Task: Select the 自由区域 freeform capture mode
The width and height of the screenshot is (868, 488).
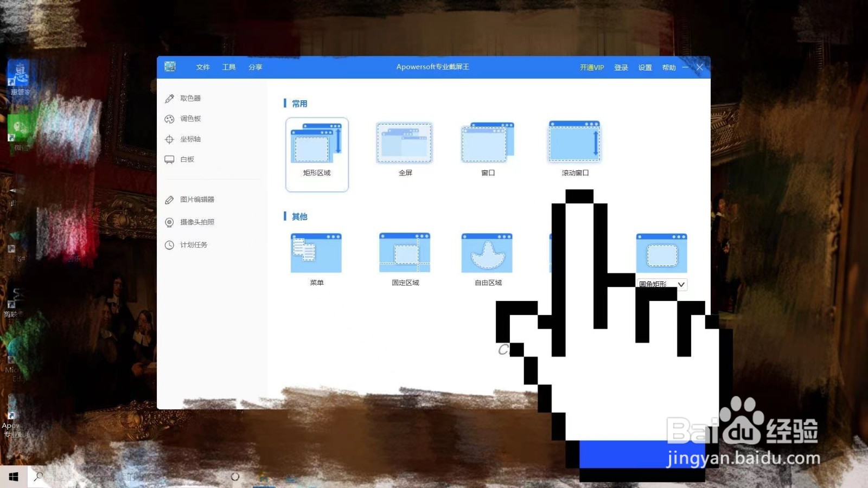Action: [488, 260]
